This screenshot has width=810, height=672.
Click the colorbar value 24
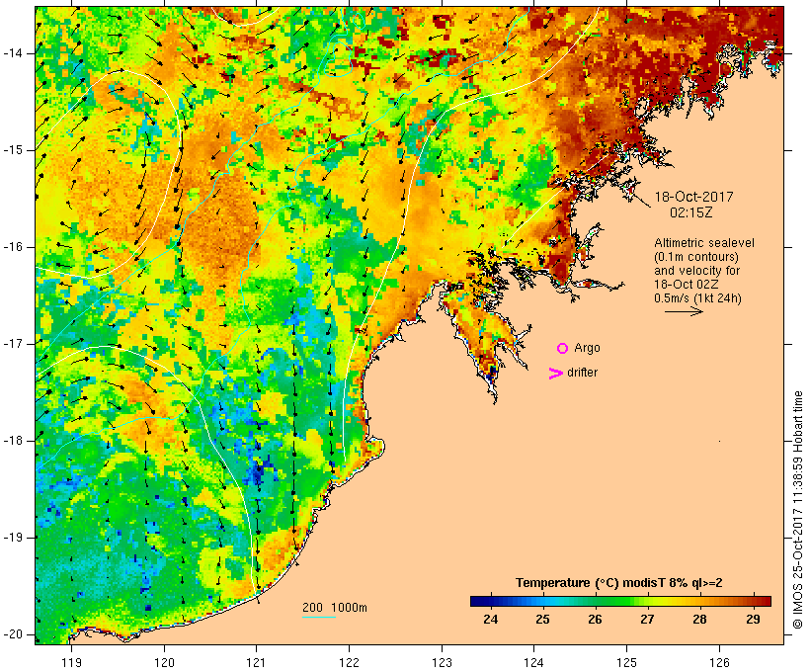(x=490, y=620)
